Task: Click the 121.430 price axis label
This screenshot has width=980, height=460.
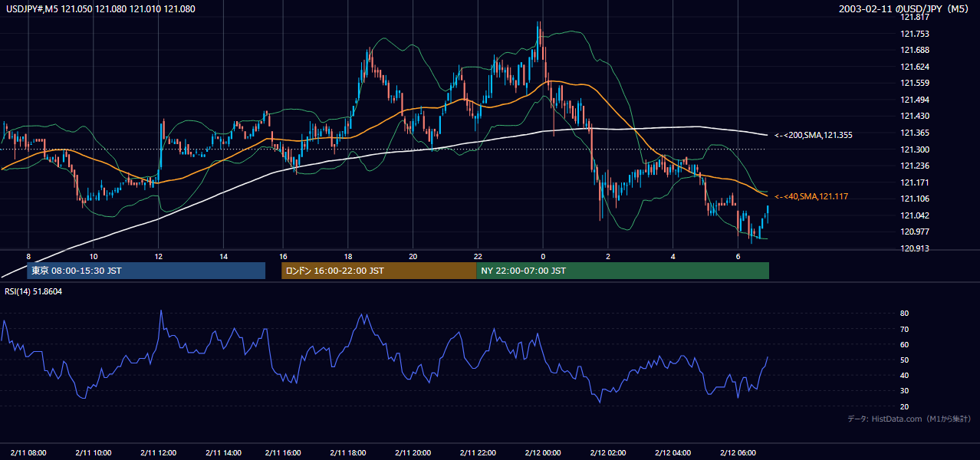Action: (x=916, y=116)
